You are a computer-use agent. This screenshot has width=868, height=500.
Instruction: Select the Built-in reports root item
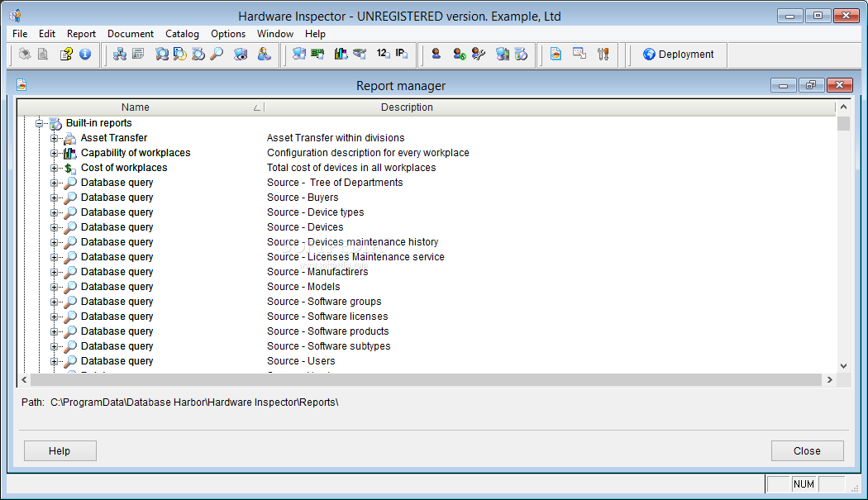(98, 123)
